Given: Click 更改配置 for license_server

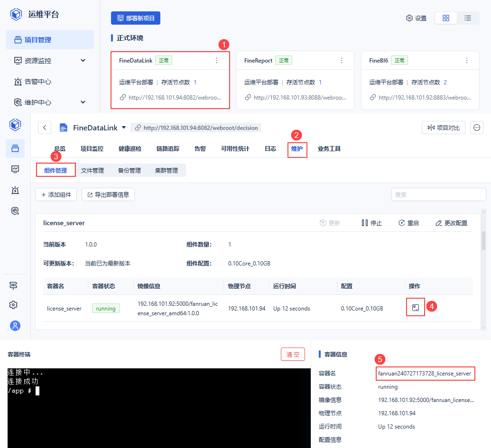Looking at the screenshot, I should pyautogui.click(x=451, y=223).
